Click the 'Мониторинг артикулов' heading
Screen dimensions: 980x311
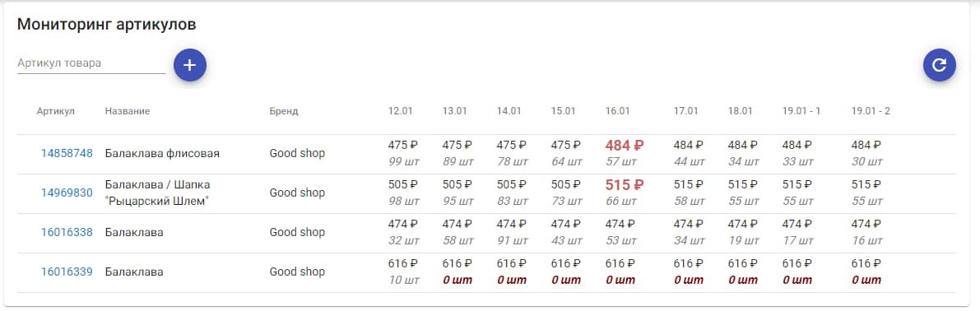click(107, 25)
